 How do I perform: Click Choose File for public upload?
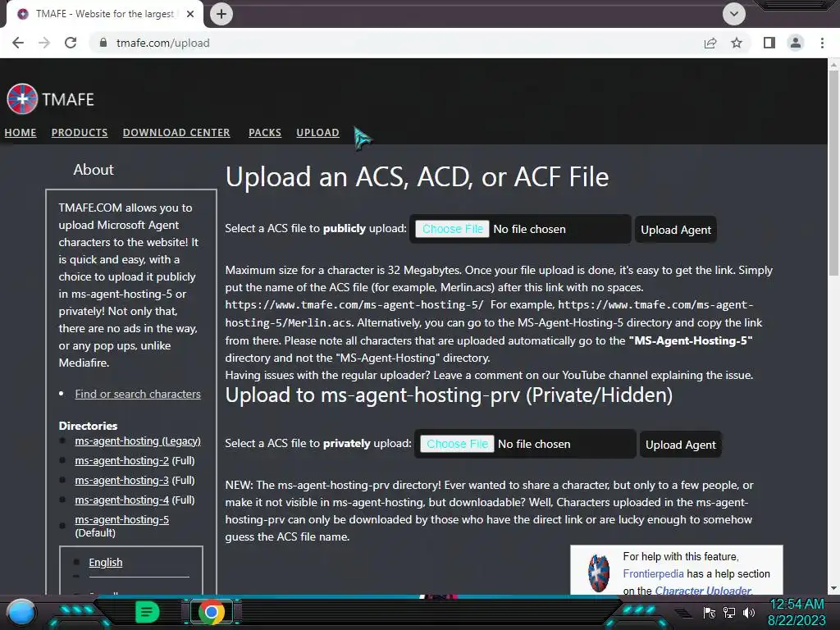pyautogui.click(x=452, y=230)
